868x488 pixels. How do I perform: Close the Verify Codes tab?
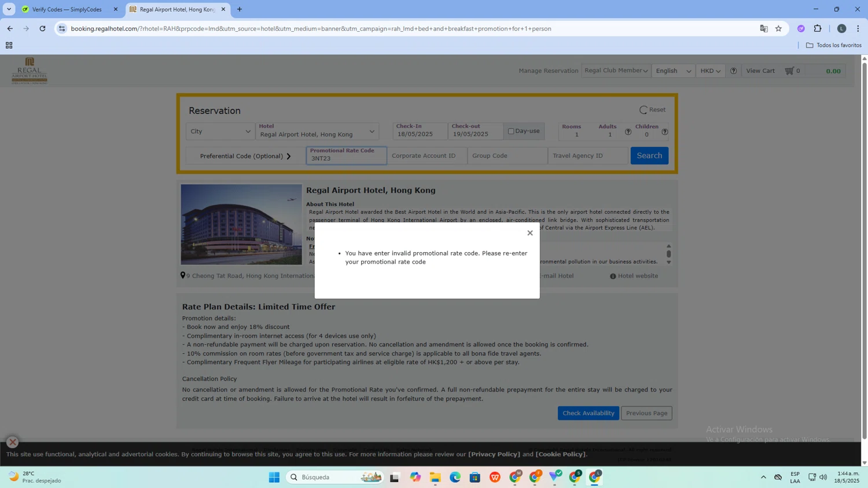tap(115, 9)
